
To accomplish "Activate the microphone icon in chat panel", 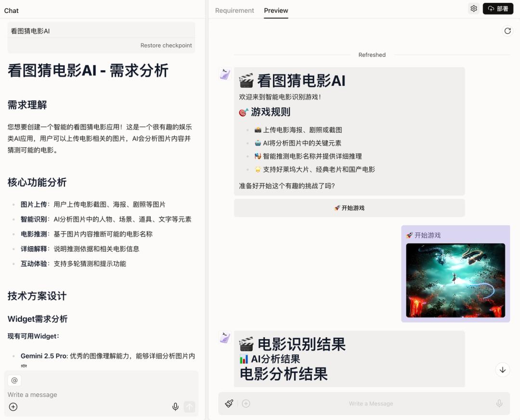I will click(175, 407).
